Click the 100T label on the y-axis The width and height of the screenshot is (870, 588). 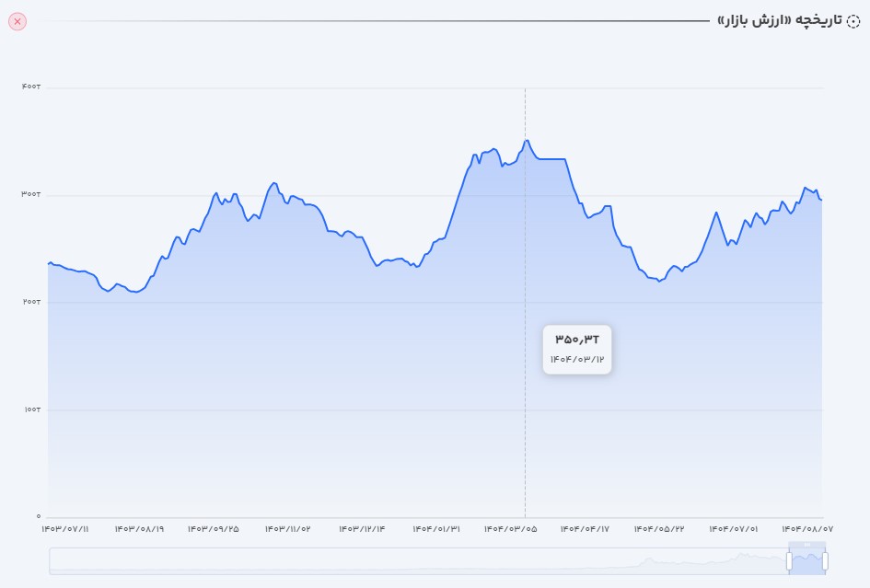pos(31,409)
